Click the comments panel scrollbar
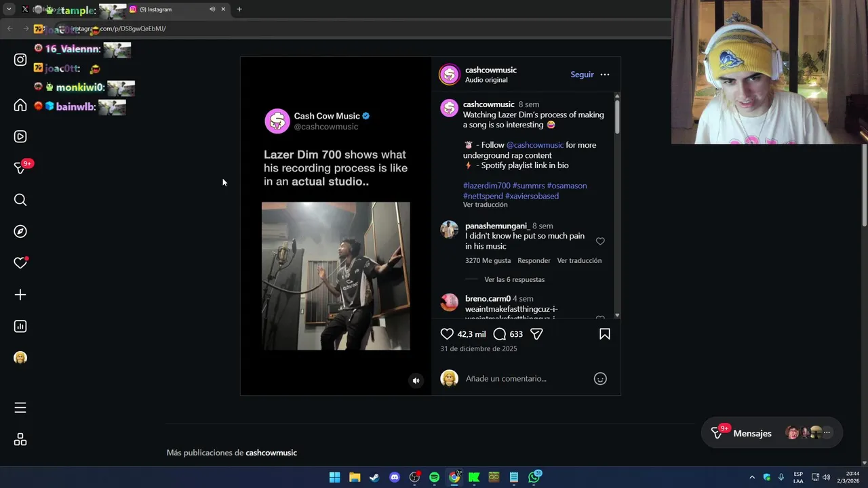Viewport: 868px width, 488px height. [x=617, y=117]
